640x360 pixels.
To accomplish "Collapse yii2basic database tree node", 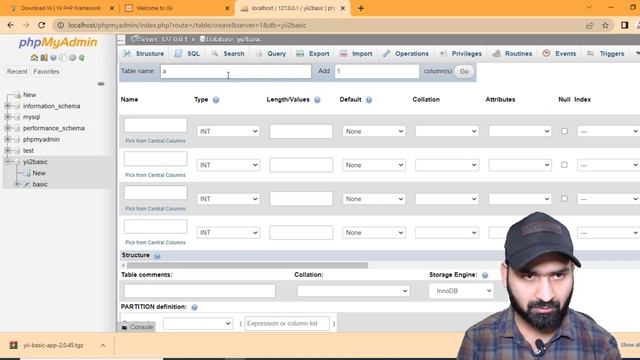I will (x=8, y=162).
